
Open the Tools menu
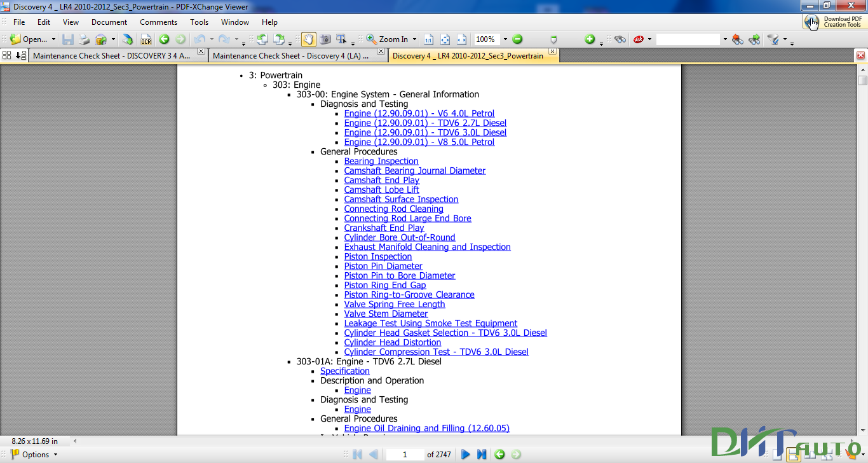199,22
